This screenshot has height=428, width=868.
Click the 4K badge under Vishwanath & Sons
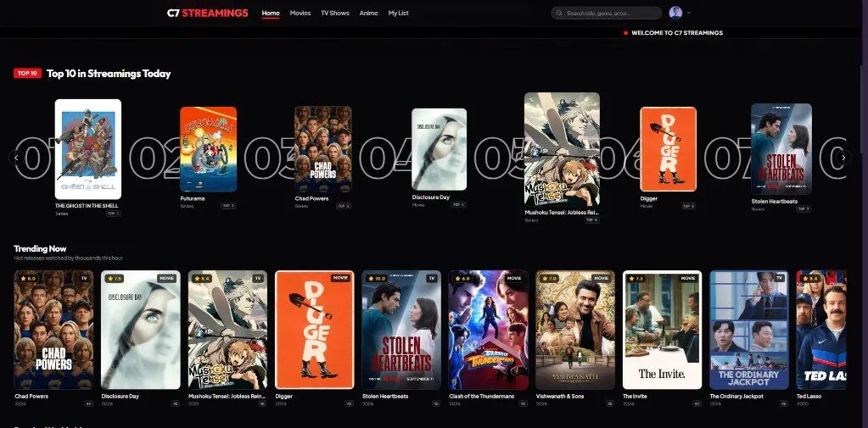610,403
